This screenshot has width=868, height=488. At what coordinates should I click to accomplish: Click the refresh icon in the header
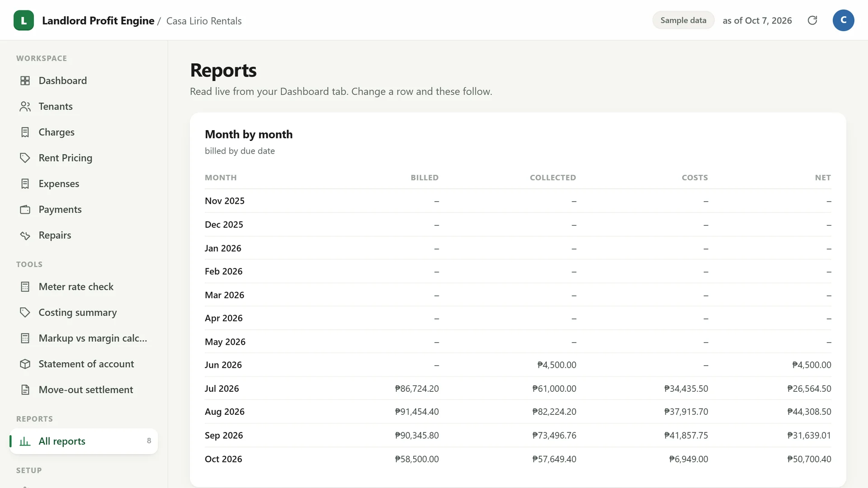(x=812, y=20)
